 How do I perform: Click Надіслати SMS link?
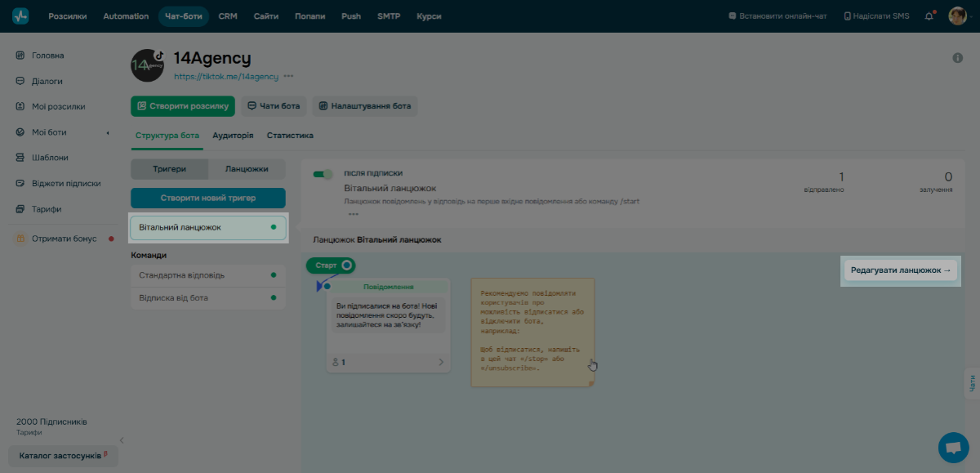point(876,16)
